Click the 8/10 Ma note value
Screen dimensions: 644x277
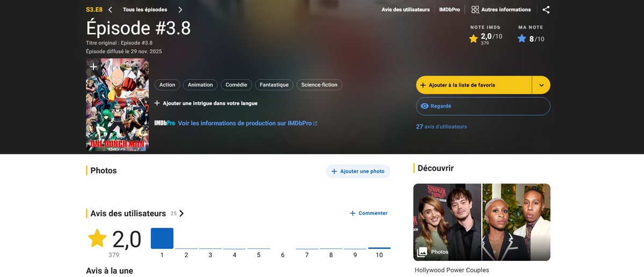pyautogui.click(x=537, y=39)
